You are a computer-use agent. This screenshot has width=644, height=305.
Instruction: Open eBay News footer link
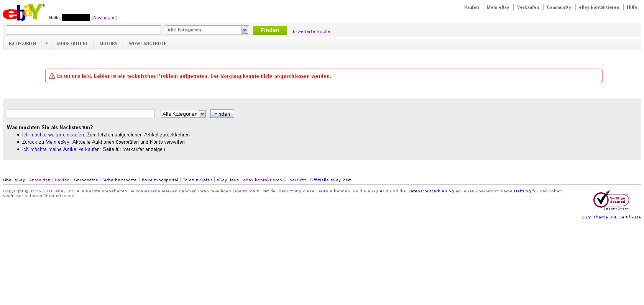point(228,180)
